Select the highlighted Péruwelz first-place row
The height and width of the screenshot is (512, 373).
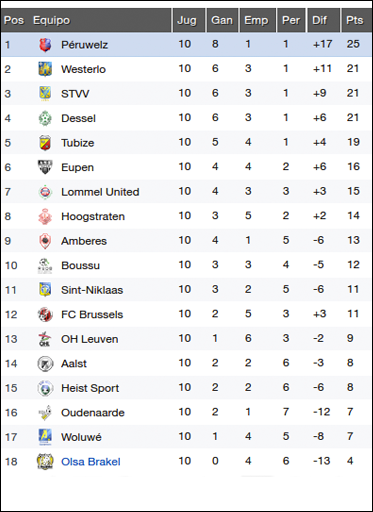[186, 44]
